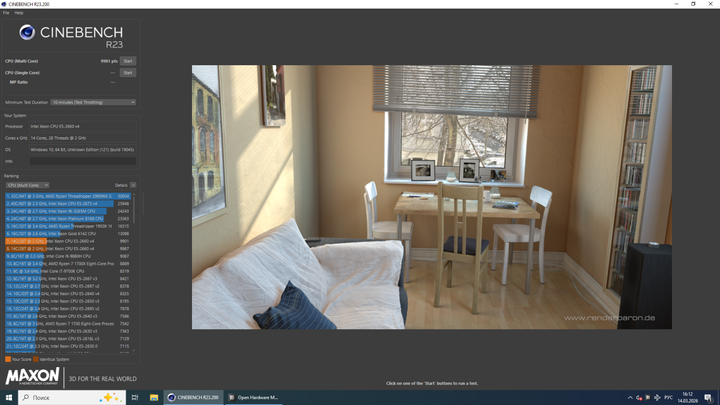Select rank 21 Xeon E5-2630 0 row

68,346
